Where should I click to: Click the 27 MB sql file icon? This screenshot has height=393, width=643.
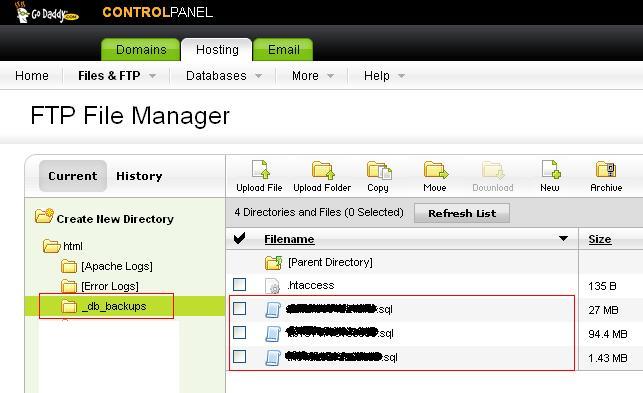coord(273,310)
